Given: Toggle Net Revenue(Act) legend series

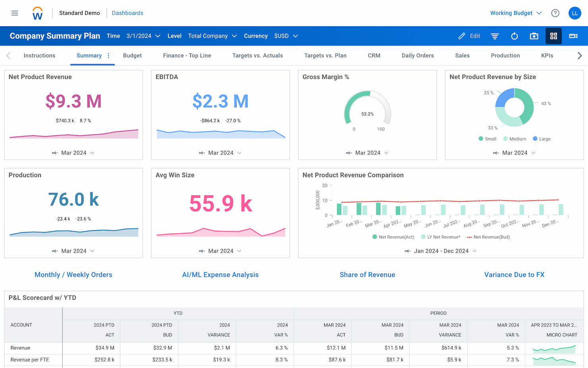Looking at the screenshot, I should 393,237.
